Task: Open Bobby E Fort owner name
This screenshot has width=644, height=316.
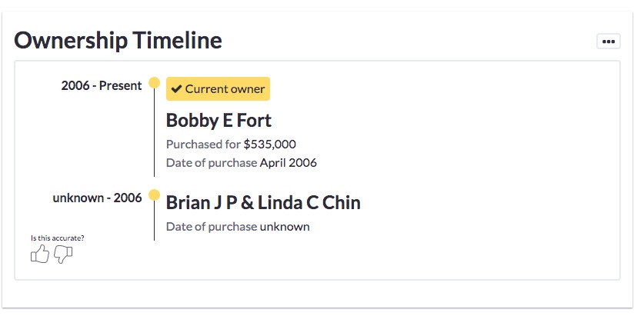Action: point(219,121)
